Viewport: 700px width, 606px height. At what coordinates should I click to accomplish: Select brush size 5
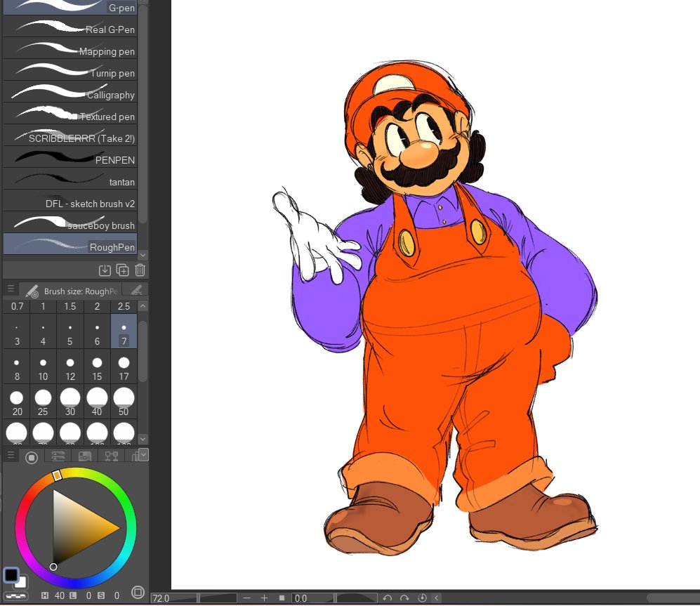click(x=70, y=331)
